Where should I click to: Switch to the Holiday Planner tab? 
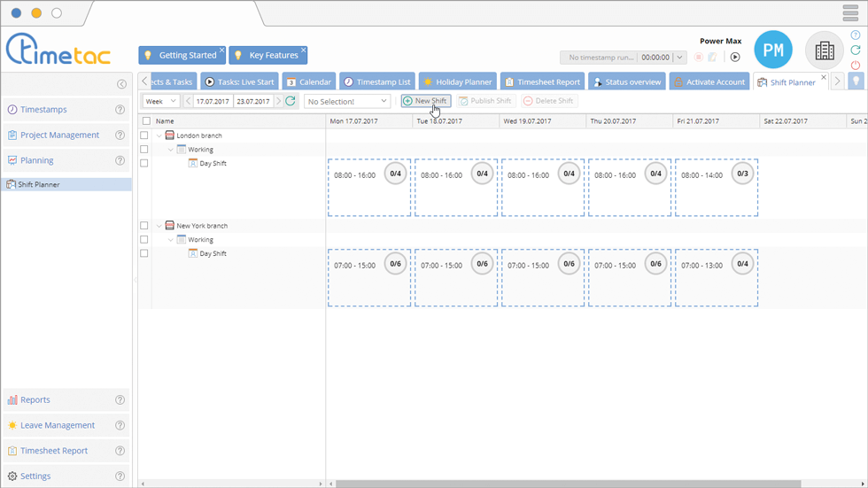click(457, 82)
